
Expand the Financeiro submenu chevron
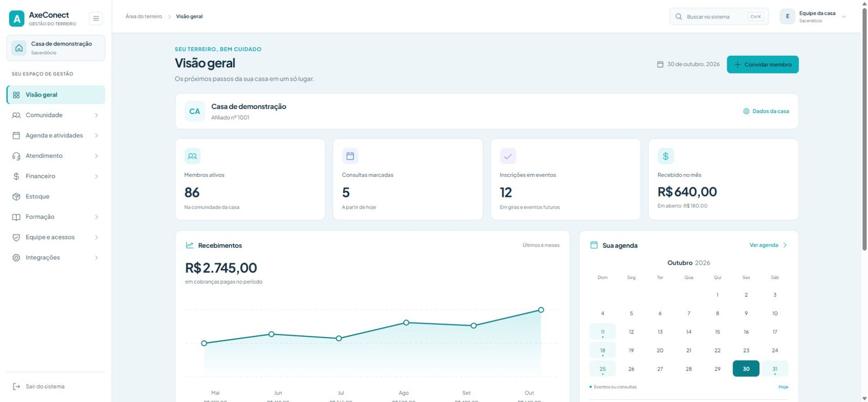[97, 176]
